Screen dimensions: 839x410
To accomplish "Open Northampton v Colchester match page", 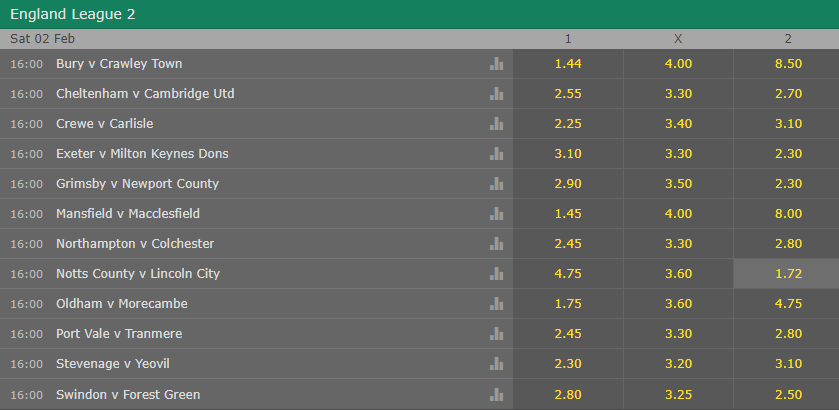I will (x=135, y=244).
